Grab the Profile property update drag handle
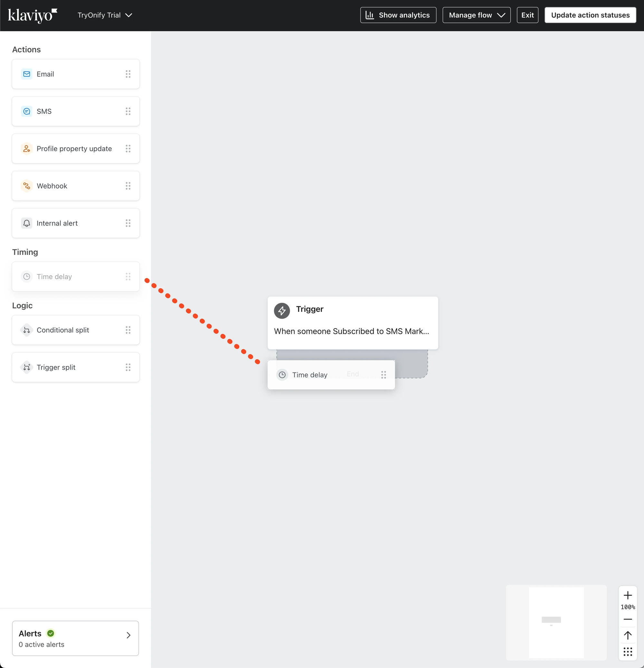 (x=128, y=149)
